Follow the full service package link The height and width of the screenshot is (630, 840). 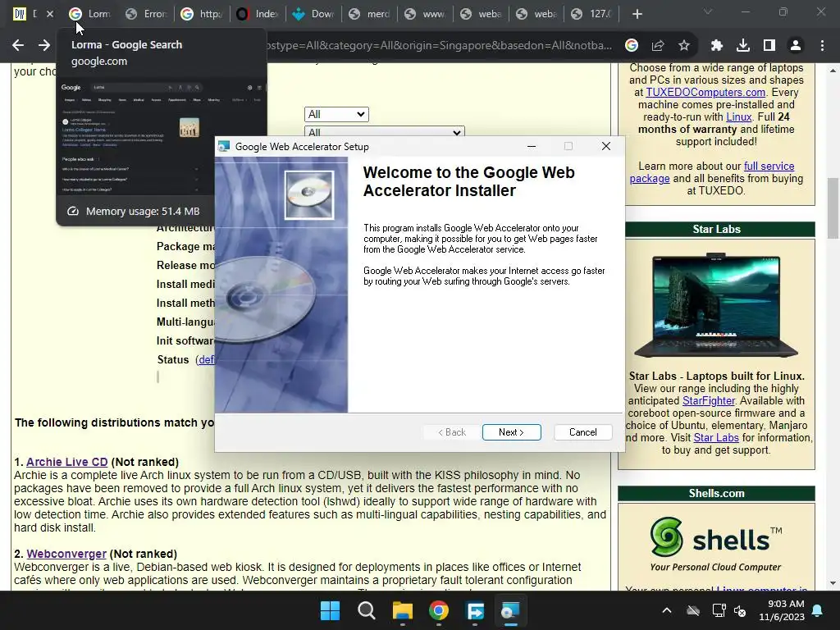tap(712, 172)
